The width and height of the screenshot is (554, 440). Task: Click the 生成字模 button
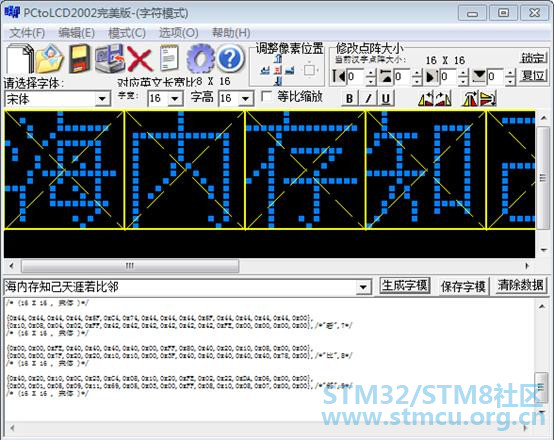point(405,285)
